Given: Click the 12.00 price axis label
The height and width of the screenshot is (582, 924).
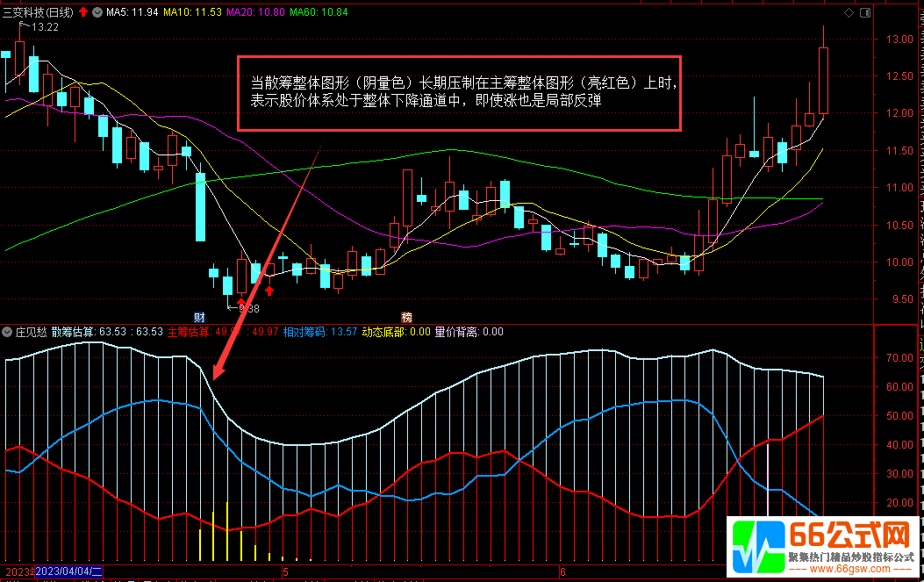Looking at the screenshot, I should point(899,113).
